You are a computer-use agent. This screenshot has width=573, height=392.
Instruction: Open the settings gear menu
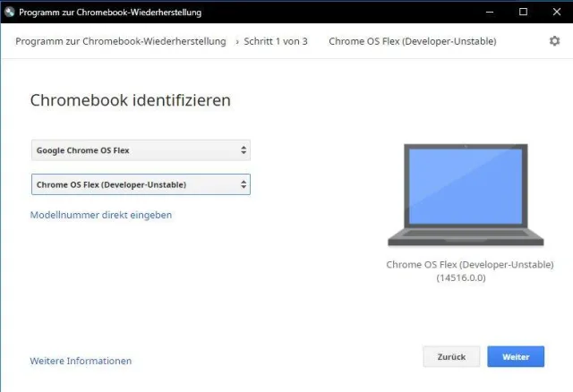(x=554, y=41)
